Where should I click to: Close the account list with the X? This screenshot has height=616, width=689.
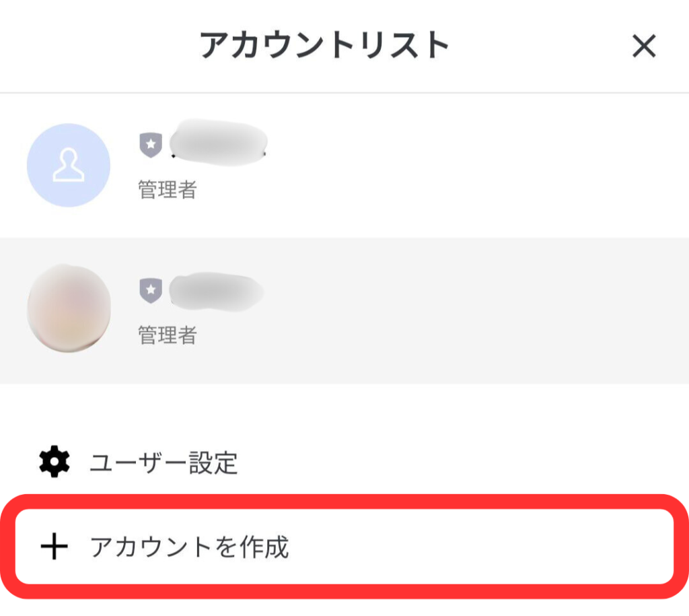point(645,46)
